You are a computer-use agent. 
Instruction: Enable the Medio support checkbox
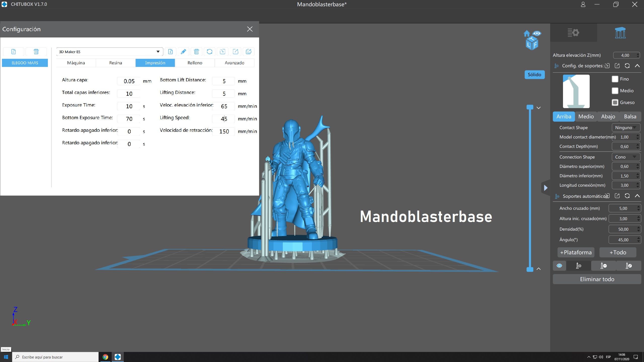coord(615,91)
